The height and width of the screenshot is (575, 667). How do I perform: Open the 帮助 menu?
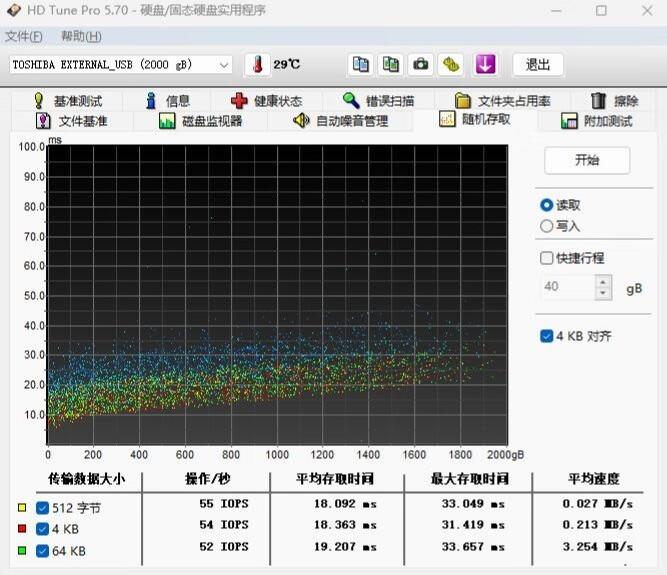81,37
